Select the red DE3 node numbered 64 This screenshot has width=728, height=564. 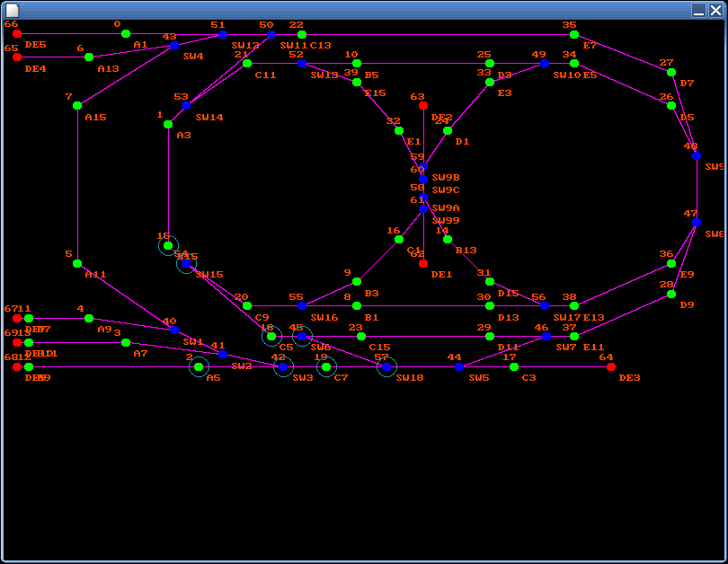[x=611, y=367]
